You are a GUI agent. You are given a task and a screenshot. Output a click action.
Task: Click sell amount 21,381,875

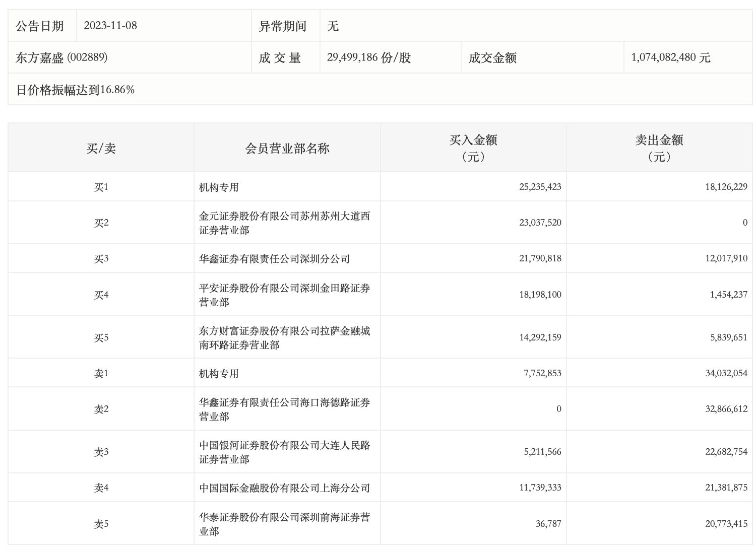point(726,488)
